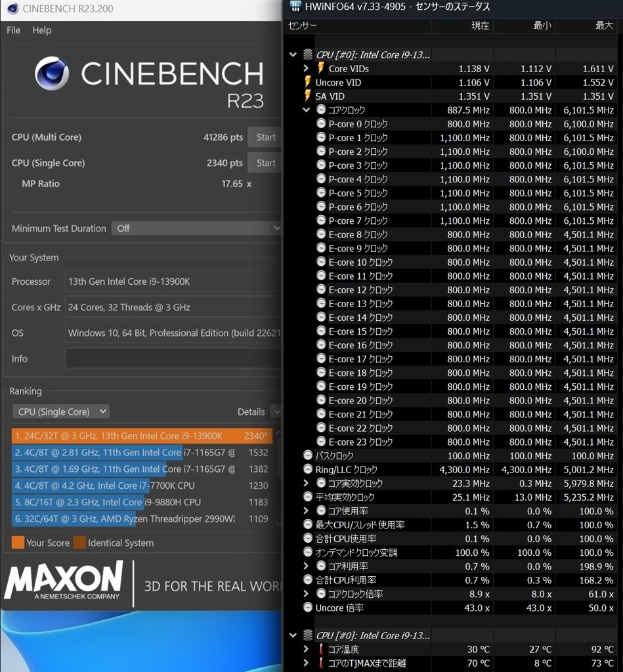
Task: Click the センサー column header
Action: point(358,26)
